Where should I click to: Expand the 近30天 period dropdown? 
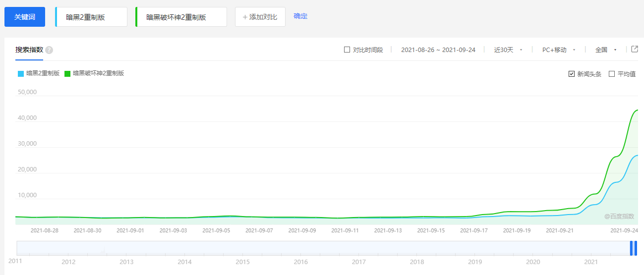508,50
